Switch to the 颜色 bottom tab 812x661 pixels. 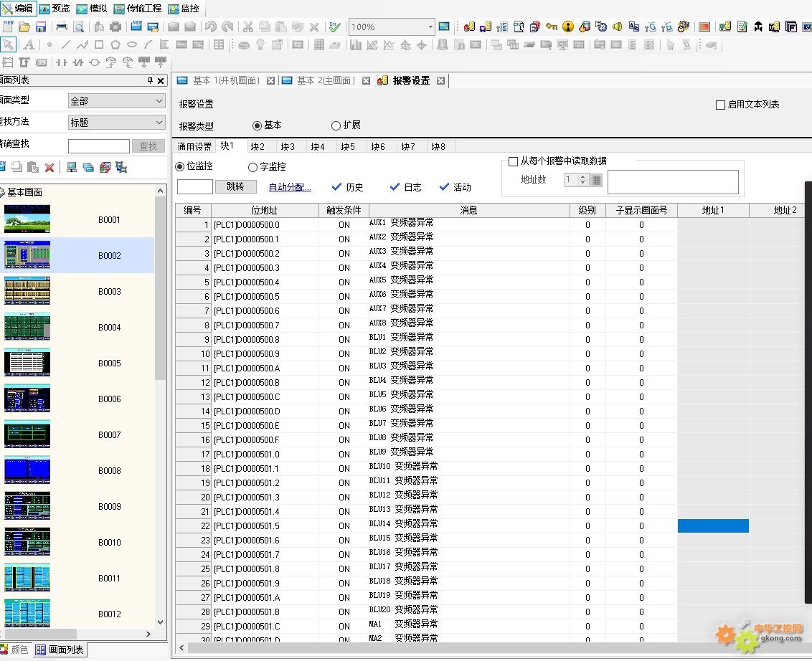click(x=14, y=650)
